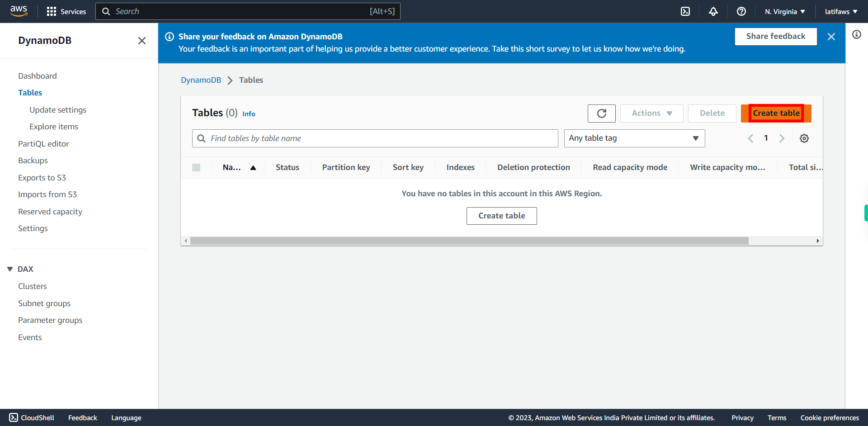Open the Tables Info link

coord(249,114)
